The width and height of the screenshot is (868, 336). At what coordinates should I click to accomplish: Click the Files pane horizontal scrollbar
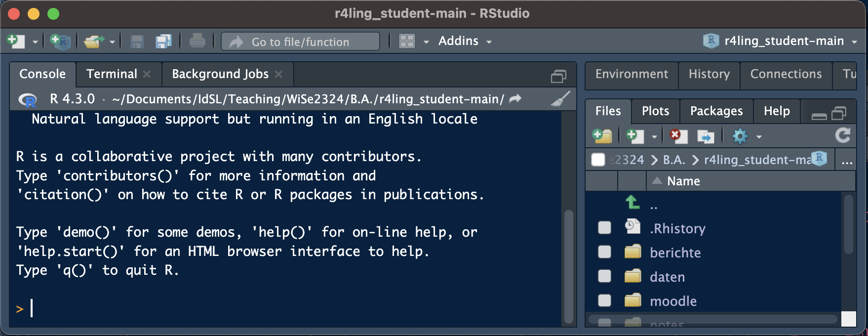[x=713, y=319]
